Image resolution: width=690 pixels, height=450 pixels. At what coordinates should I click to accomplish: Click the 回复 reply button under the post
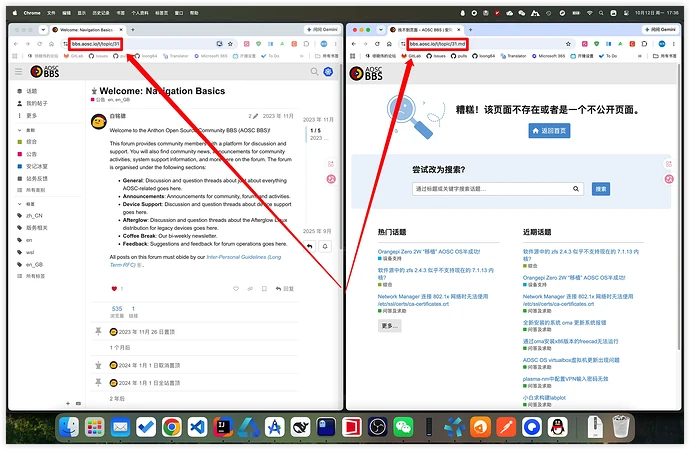(285, 289)
